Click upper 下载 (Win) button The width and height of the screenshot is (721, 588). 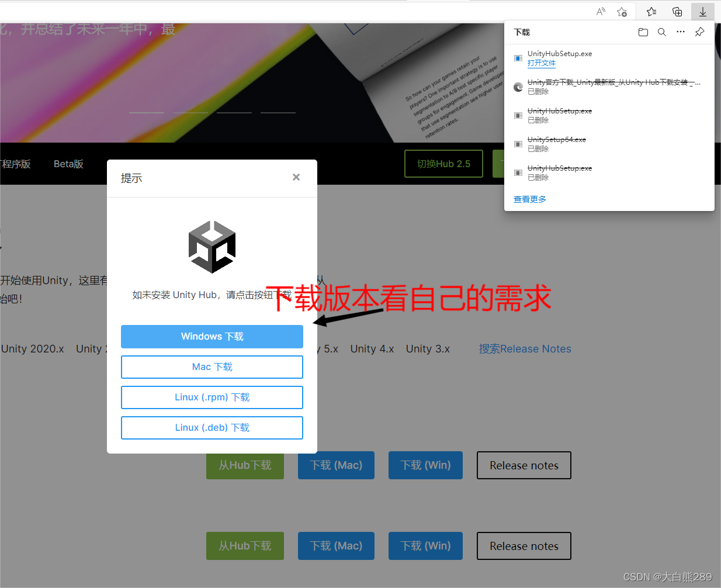click(425, 465)
